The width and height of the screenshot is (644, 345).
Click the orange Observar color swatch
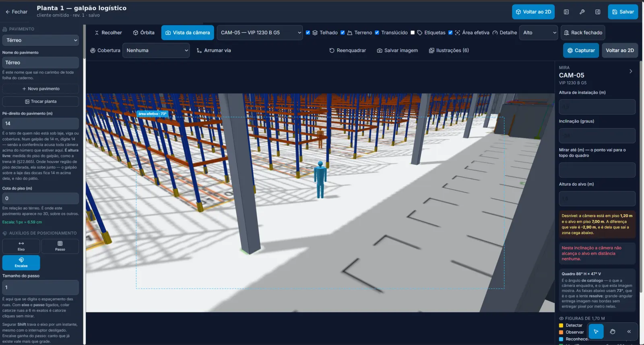pyautogui.click(x=561, y=333)
